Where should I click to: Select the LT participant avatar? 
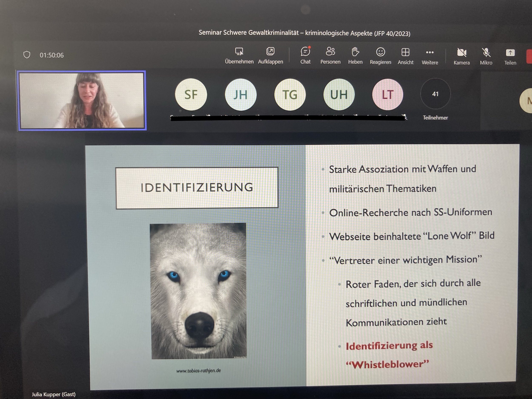pyautogui.click(x=388, y=94)
